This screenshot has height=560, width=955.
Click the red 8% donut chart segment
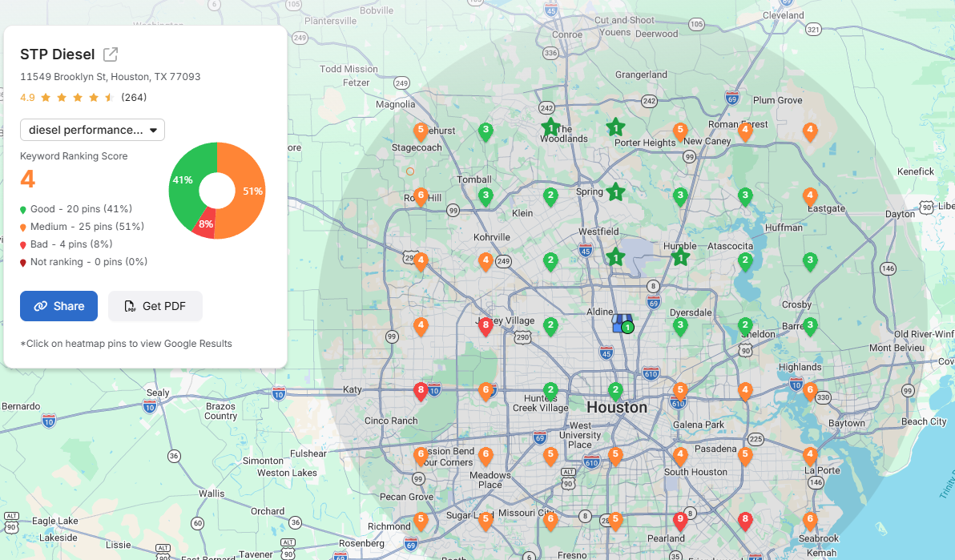pyautogui.click(x=205, y=225)
